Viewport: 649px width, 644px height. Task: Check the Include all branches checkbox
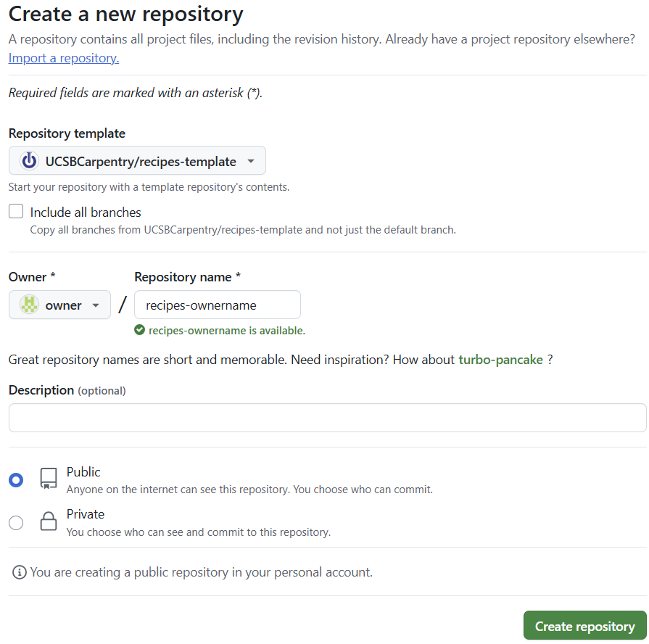coord(15,211)
